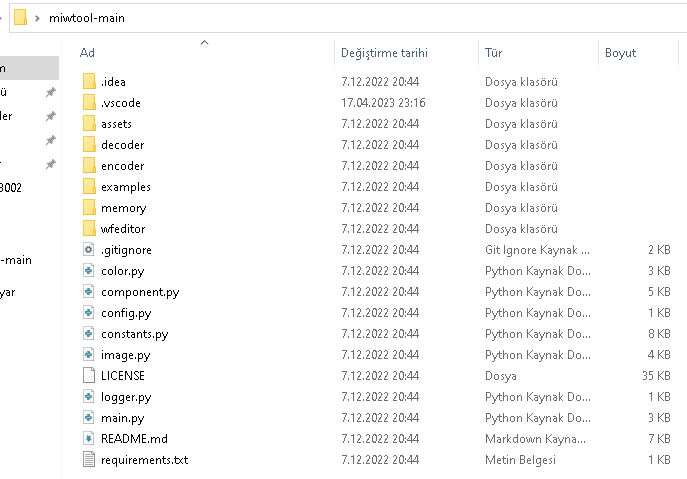
Task: Click the LICENSE file icon
Action: click(x=88, y=376)
